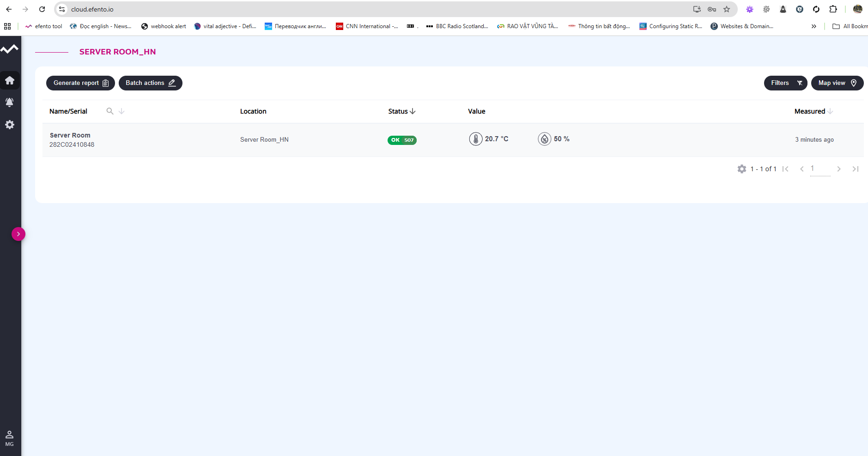Screen dimensions: 868x456
Task: Open the webhook alert bookmark
Action: [164, 26]
